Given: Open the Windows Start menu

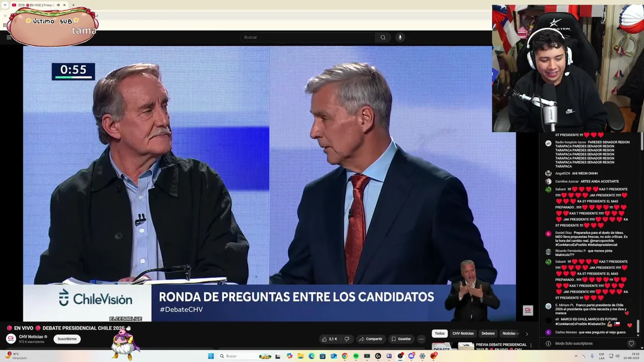Looking at the screenshot, I should pyautogui.click(x=211, y=356).
